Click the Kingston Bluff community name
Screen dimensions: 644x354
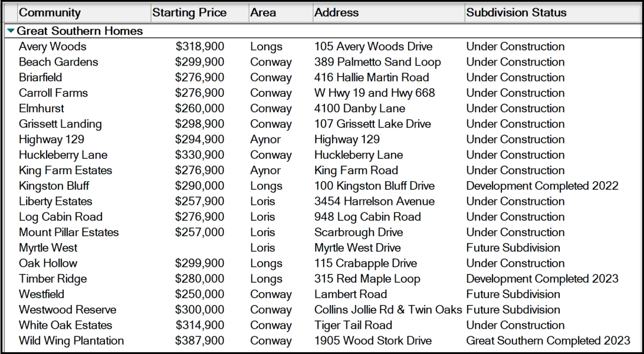pyautogui.click(x=54, y=186)
